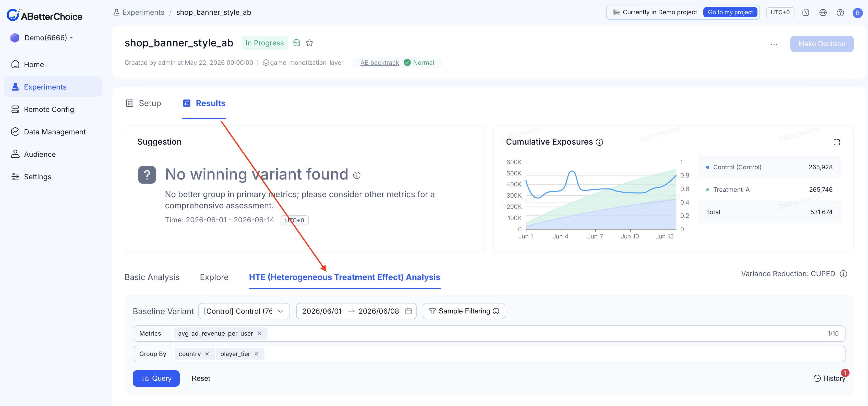Click Make Decision button

[x=822, y=44]
